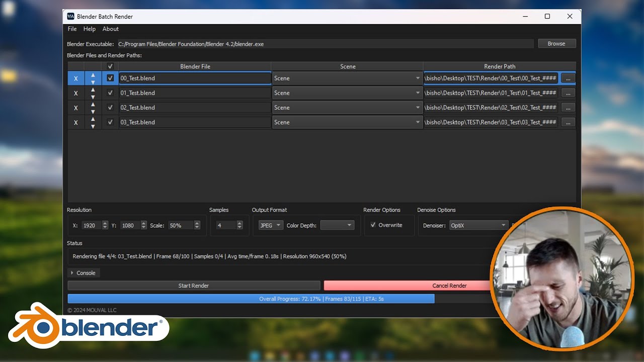Click the render path field ending 00_Test_####
This screenshot has width=644, height=362.
pos(491,78)
